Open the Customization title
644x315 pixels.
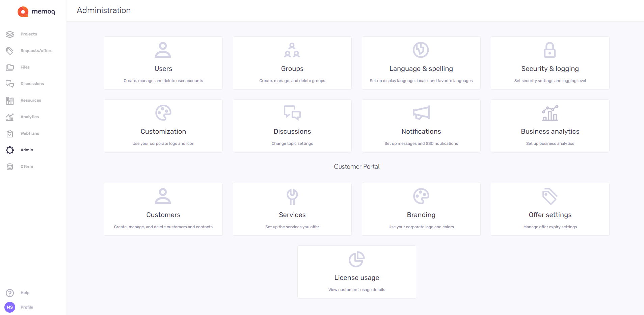point(163,131)
